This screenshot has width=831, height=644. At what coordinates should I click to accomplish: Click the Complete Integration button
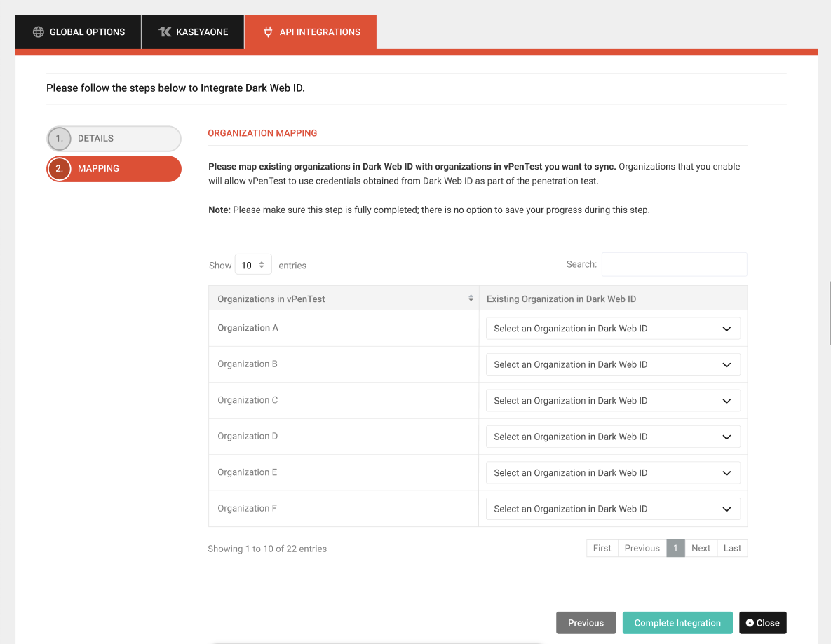tap(677, 623)
